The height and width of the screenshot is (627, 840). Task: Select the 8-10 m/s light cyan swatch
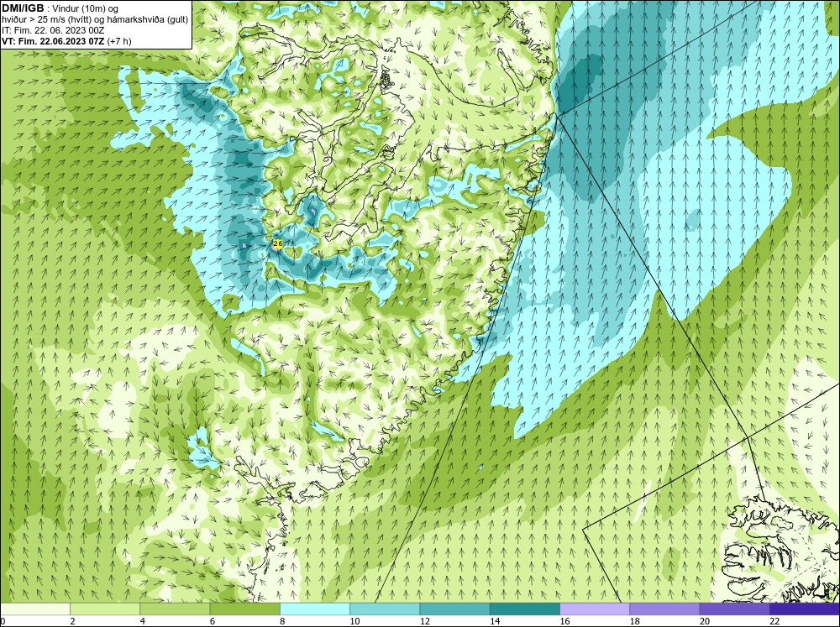point(315,609)
